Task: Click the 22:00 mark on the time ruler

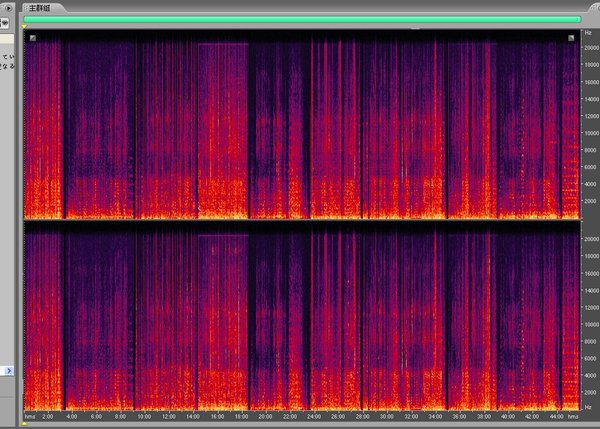Action: [290, 416]
